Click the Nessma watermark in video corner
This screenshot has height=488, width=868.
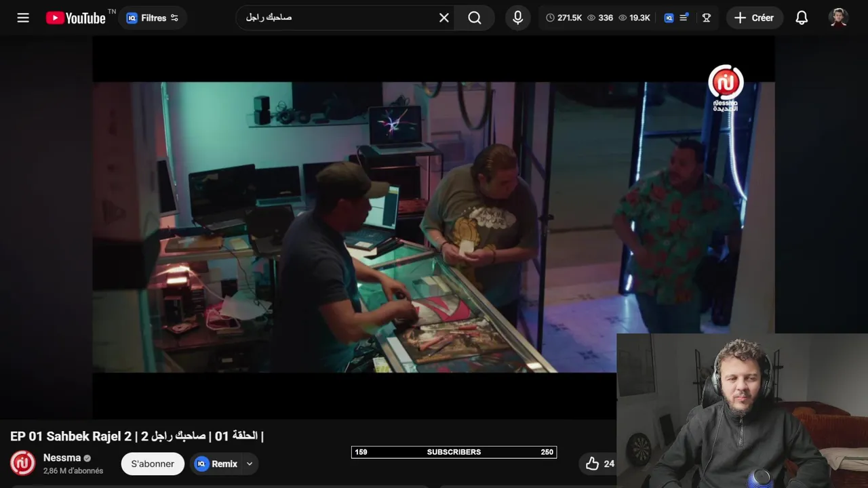tap(726, 88)
